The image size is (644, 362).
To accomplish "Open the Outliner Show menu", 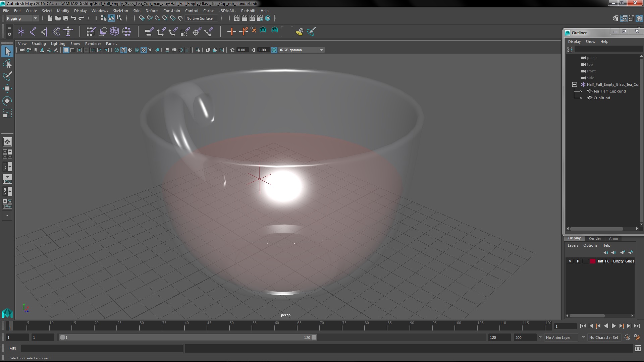I will click(590, 42).
